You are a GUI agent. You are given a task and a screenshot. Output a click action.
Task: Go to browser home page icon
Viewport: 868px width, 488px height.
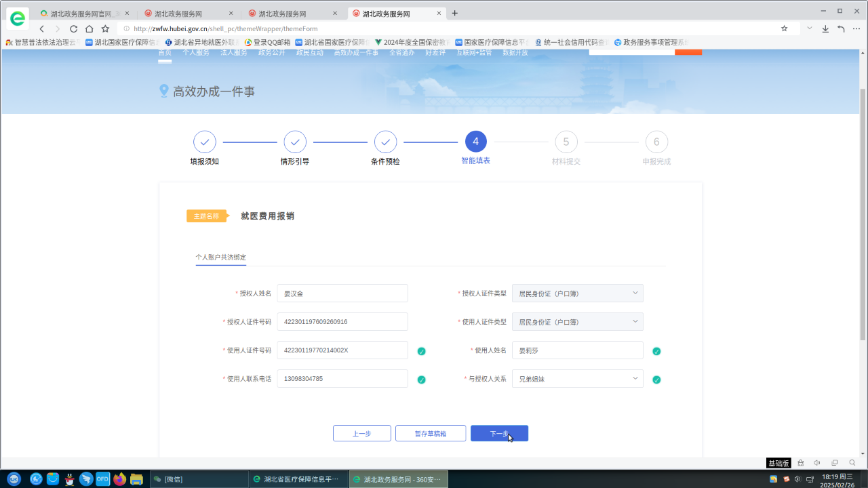(x=89, y=29)
